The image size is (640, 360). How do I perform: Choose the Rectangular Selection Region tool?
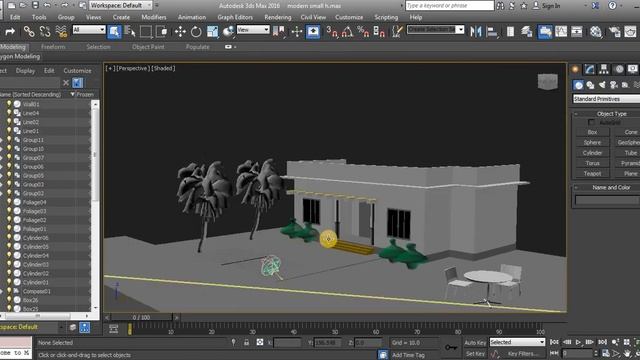(x=146, y=31)
